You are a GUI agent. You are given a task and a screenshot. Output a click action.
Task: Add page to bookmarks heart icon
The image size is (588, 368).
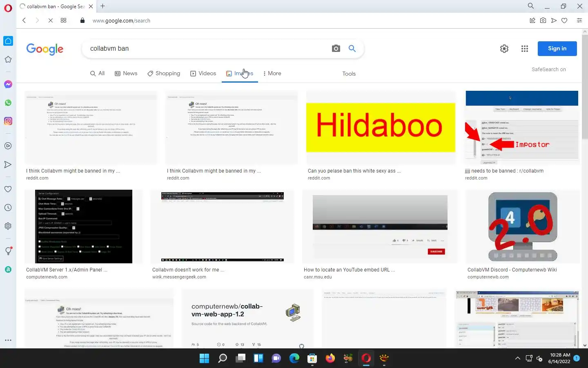tap(564, 20)
